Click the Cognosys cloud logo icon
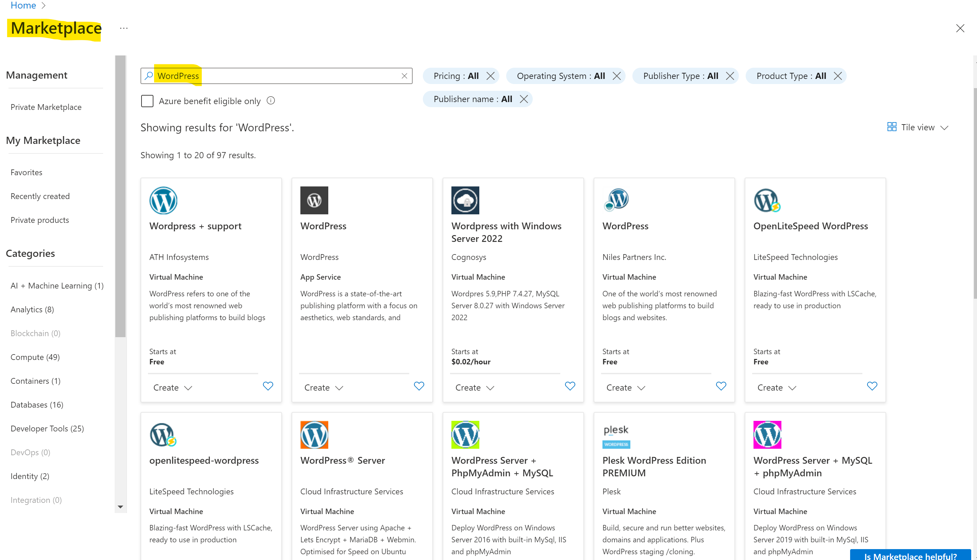 click(465, 200)
